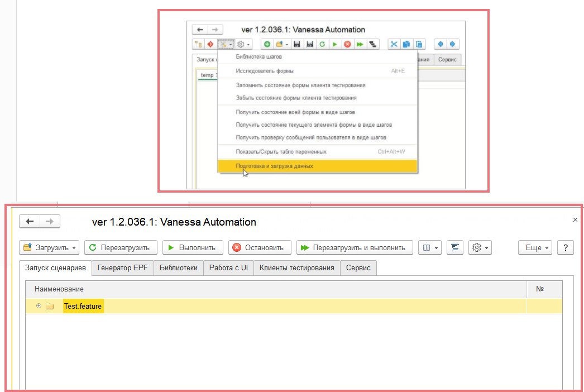Image resolution: width=584 pixels, height=392 pixels.
Task: Click the green plus add icon
Action: pyautogui.click(x=267, y=44)
